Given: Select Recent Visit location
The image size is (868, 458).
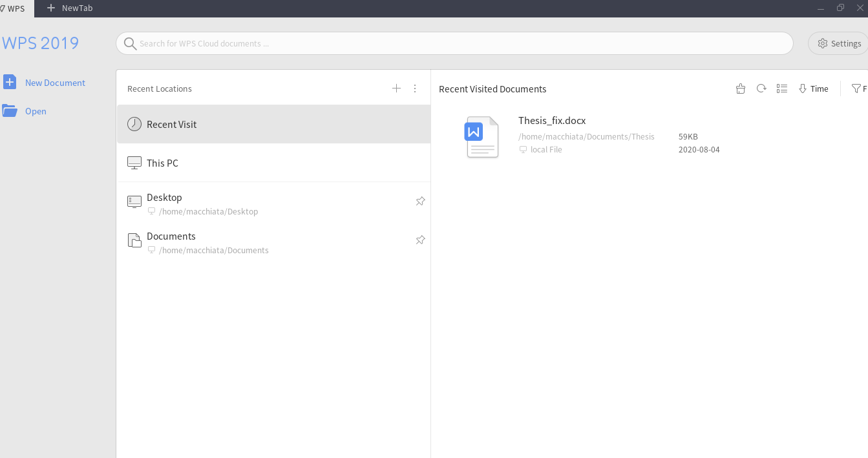Looking at the screenshot, I should tap(273, 124).
